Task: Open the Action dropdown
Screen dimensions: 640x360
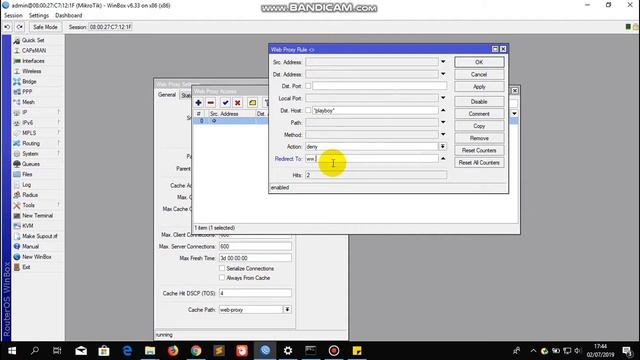Action: pos(443,147)
